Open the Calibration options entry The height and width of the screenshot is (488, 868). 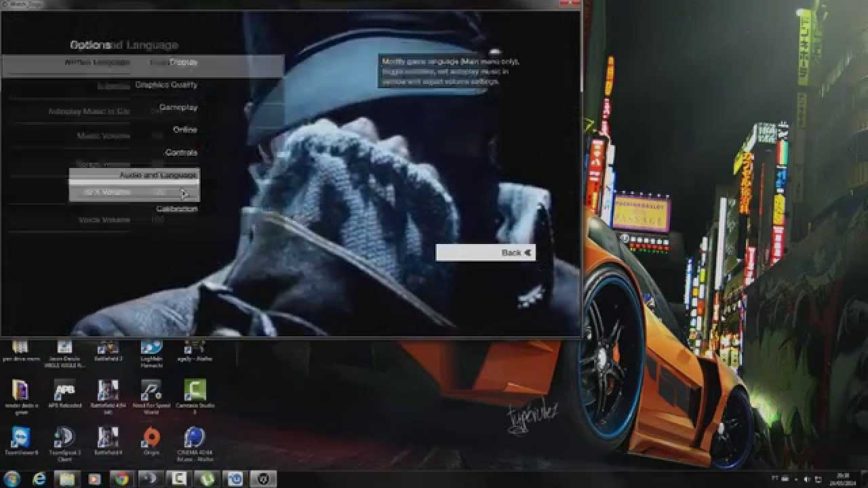click(x=177, y=209)
